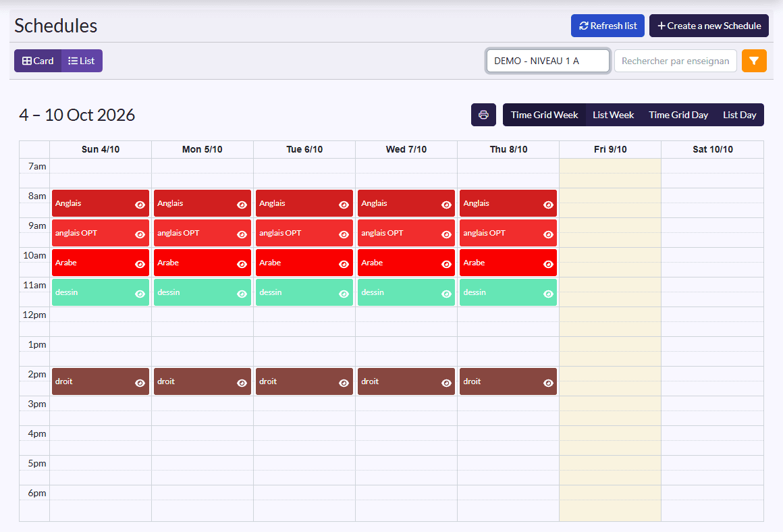Open Sunday Arabe details eye icon
Viewport: 783px width, 532px height.
pos(140,264)
